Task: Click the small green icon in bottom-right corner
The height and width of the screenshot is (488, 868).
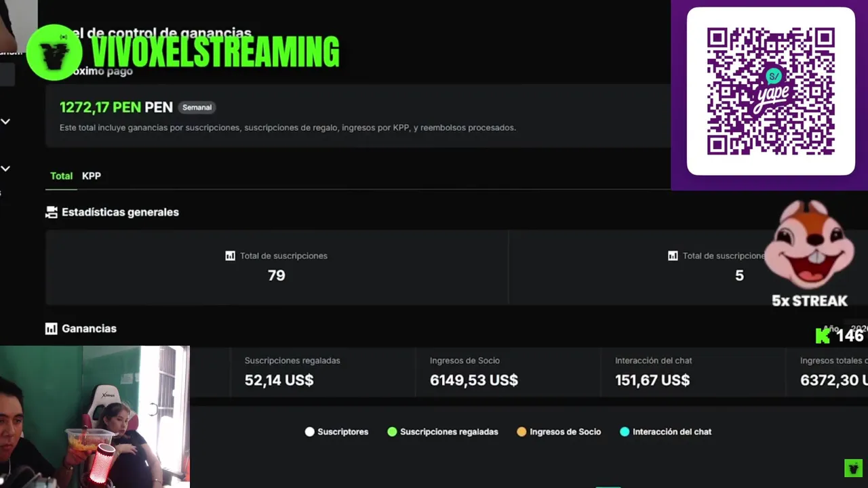Action: (852, 468)
